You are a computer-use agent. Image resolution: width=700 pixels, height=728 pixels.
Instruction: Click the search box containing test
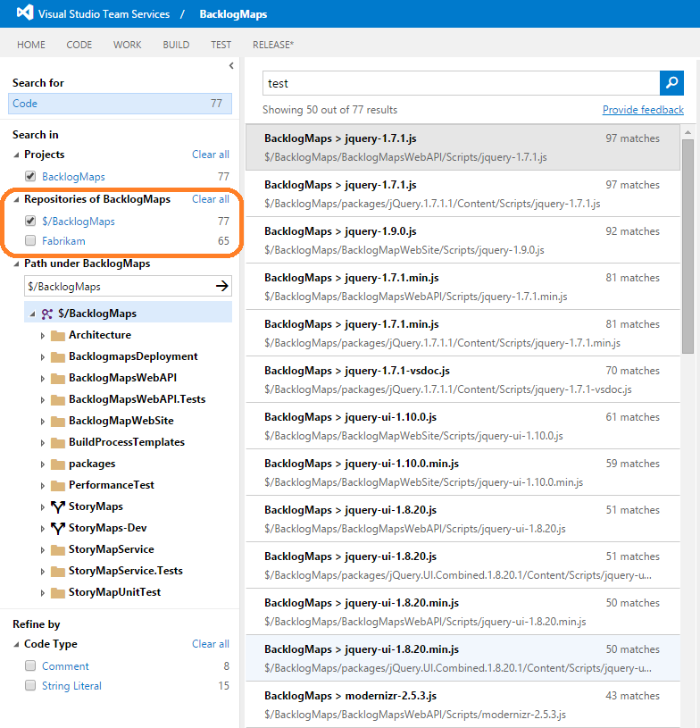pyautogui.click(x=461, y=83)
